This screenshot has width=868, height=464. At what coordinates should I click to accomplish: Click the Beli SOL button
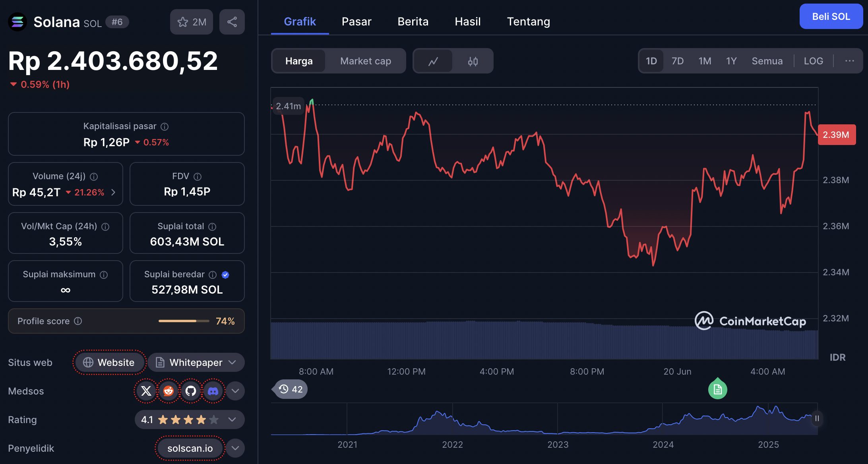[x=831, y=16]
